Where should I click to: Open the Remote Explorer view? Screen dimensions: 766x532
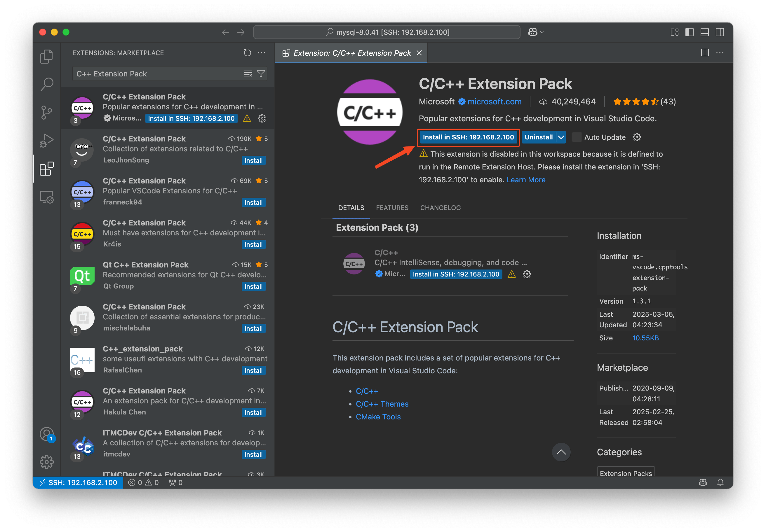(x=46, y=197)
